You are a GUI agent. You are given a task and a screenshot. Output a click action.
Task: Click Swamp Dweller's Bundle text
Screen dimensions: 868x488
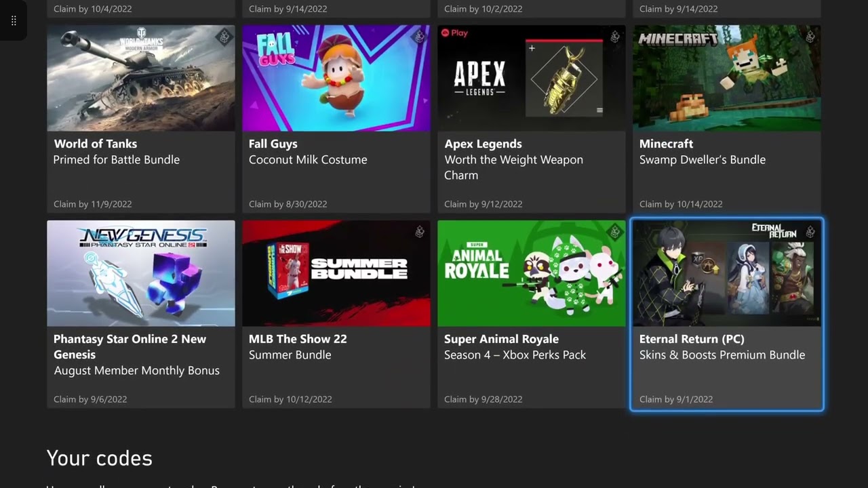(703, 160)
